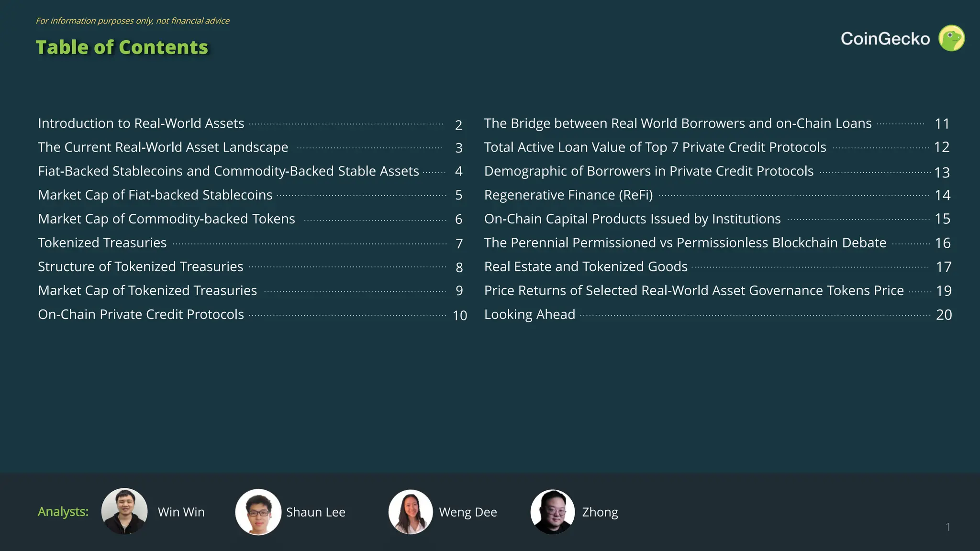
Task: Open Introduction to Real-World Assets entry
Action: [141, 123]
